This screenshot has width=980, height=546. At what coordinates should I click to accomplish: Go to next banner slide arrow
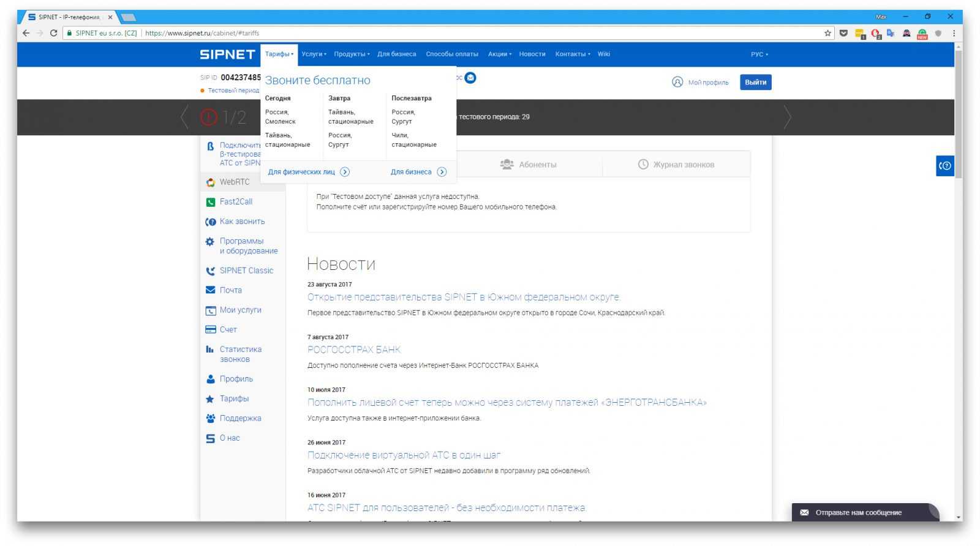787,117
